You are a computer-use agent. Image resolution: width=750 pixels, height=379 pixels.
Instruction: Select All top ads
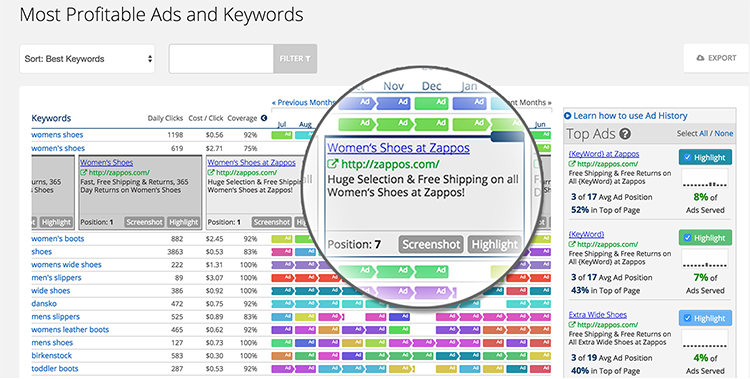[704, 134]
